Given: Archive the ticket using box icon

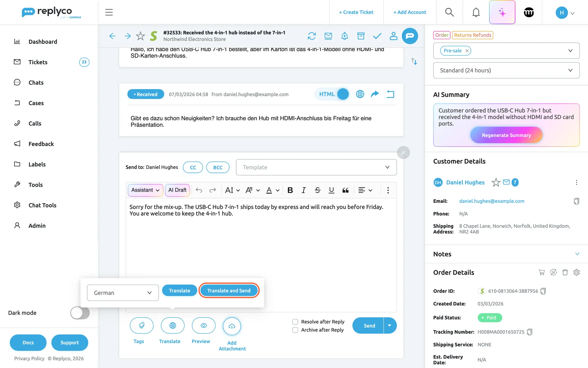Looking at the screenshot, I should [x=361, y=36].
